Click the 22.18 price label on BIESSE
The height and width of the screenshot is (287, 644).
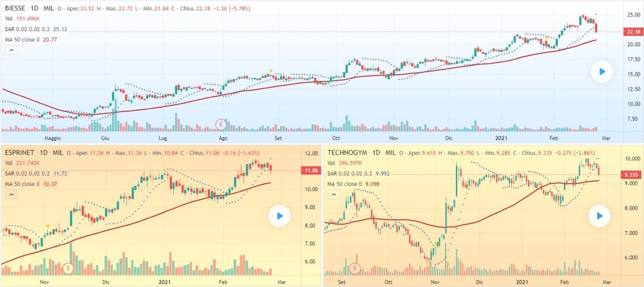pyautogui.click(x=631, y=32)
